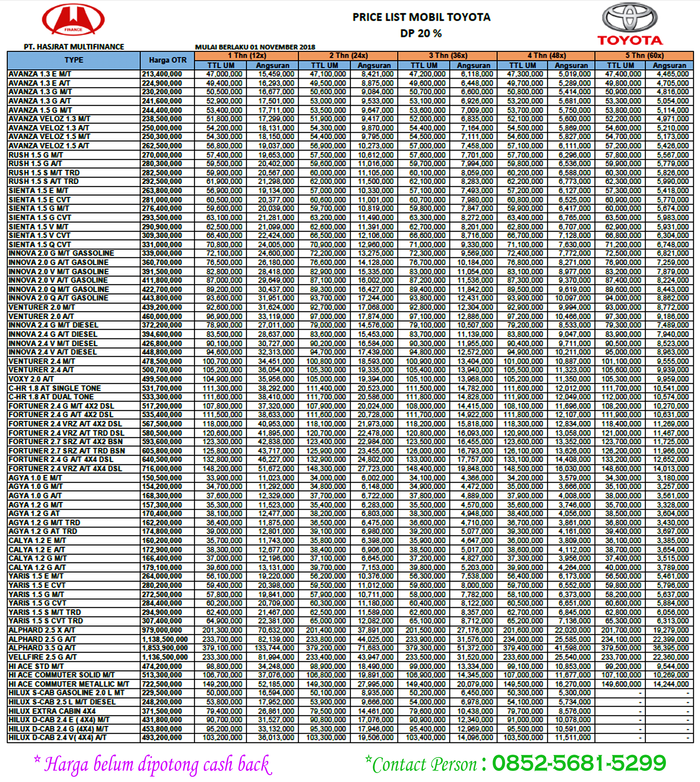Select the AVANZA 1.3 E M/T row
Image resolution: width=700 pixels, height=782 pixels.
[x=350, y=74]
